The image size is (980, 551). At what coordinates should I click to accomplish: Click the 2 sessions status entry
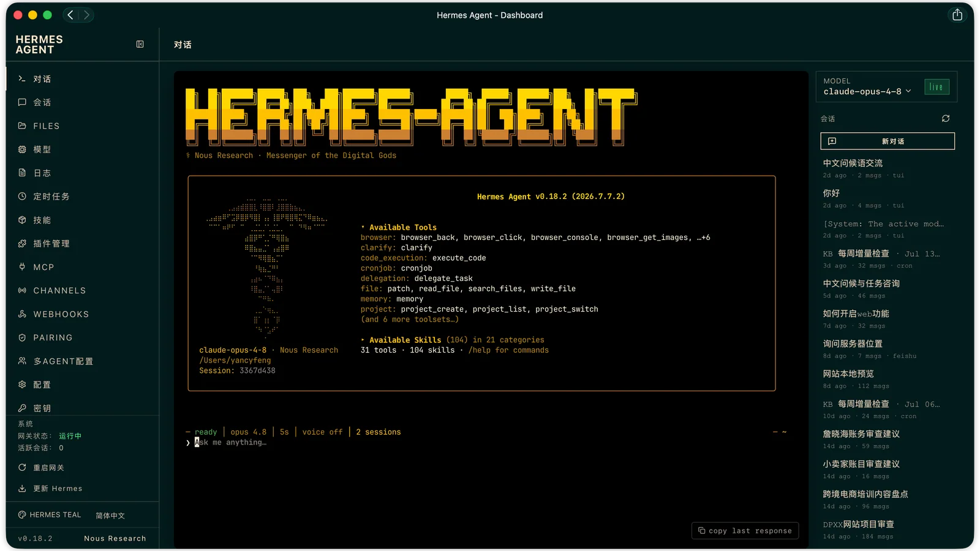tap(379, 432)
